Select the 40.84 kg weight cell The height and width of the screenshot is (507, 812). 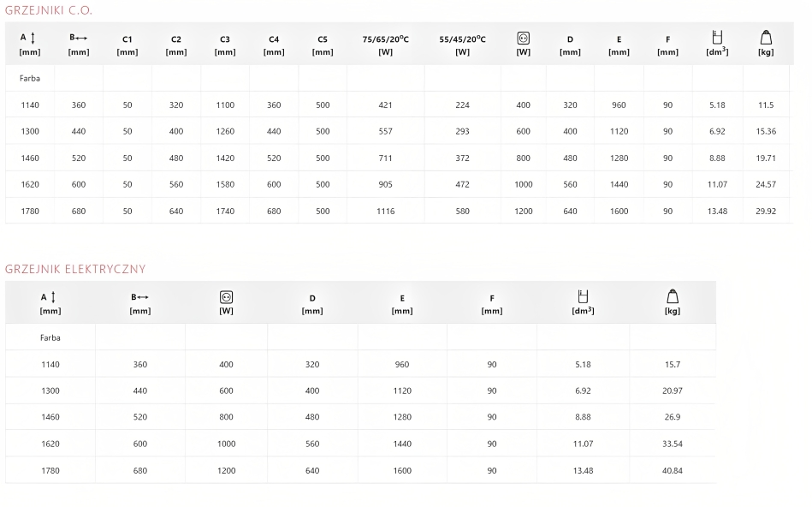[672, 470]
